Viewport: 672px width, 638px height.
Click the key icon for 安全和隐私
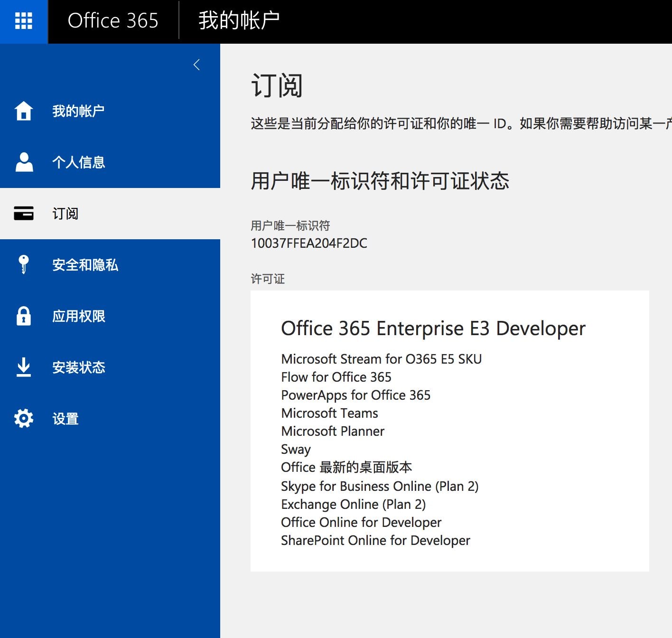(24, 264)
